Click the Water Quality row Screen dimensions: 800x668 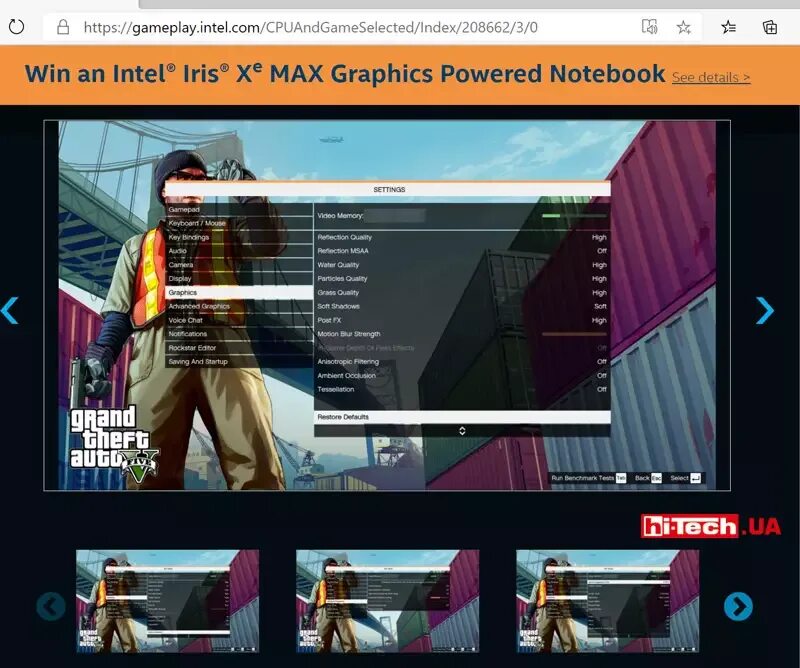[462, 265]
